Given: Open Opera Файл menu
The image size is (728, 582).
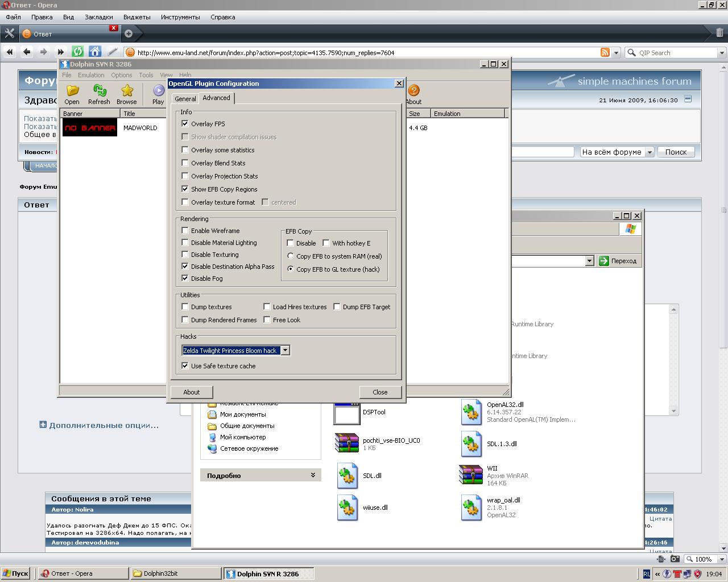Looking at the screenshot, I should click(x=13, y=17).
